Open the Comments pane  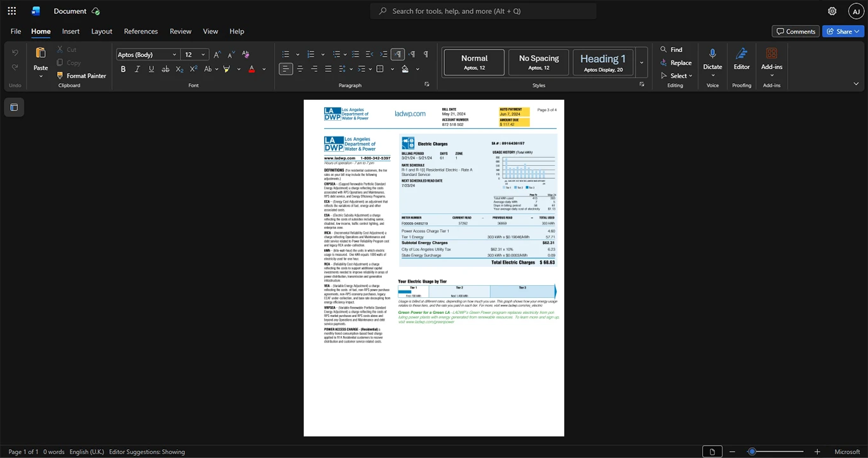[x=796, y=31]
